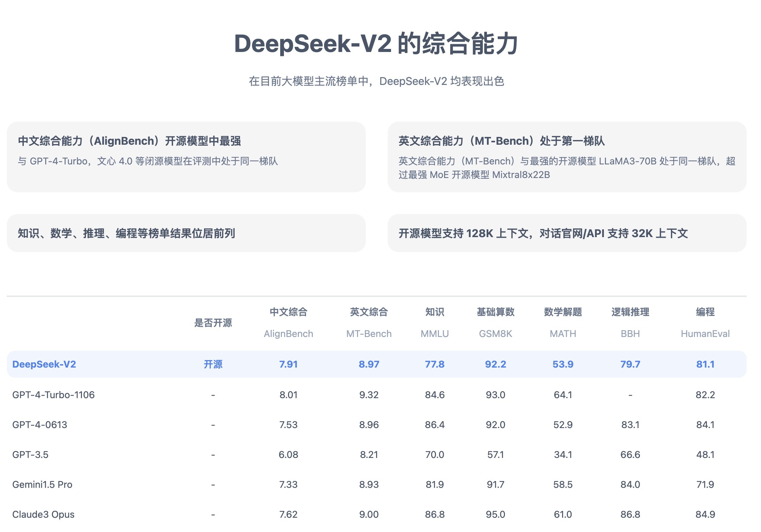Click the subtitle "在目前大模型主流榜单中，DeepSeek-V2 均表现出色"
The width and height of the screenshot is (761, 532).
click(x=376, y=81)
